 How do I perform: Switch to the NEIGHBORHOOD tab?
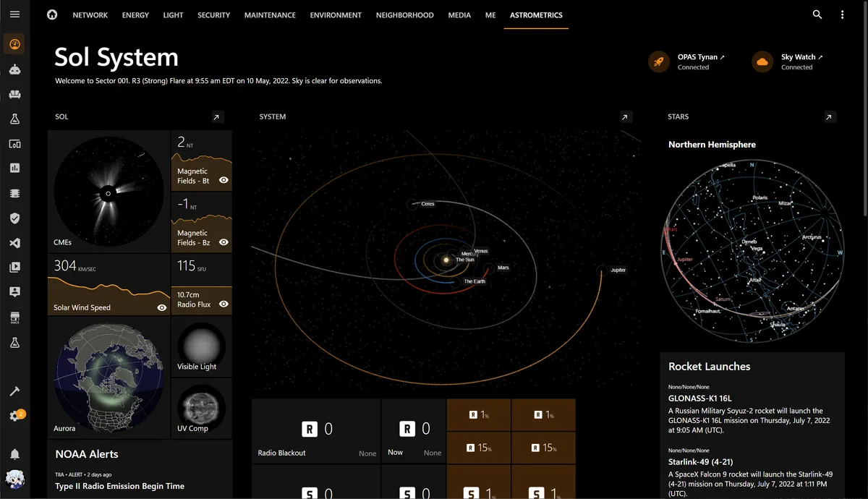[x=405, y=14]
